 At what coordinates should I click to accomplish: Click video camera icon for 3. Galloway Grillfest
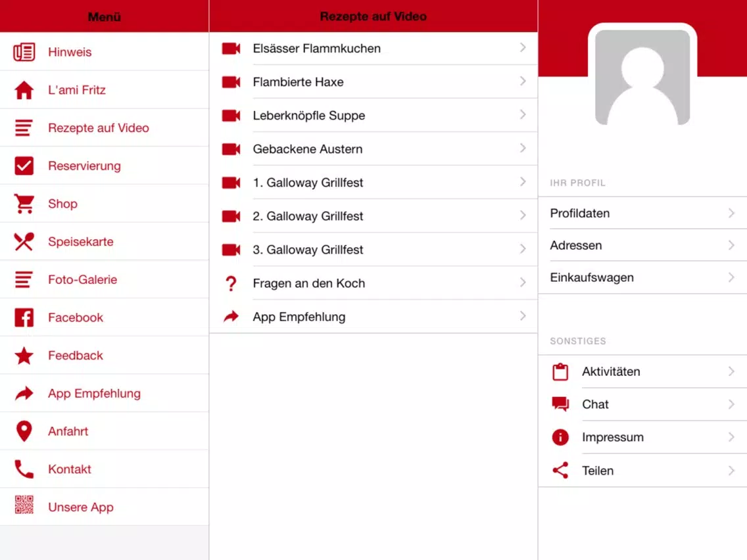[231, 250]
